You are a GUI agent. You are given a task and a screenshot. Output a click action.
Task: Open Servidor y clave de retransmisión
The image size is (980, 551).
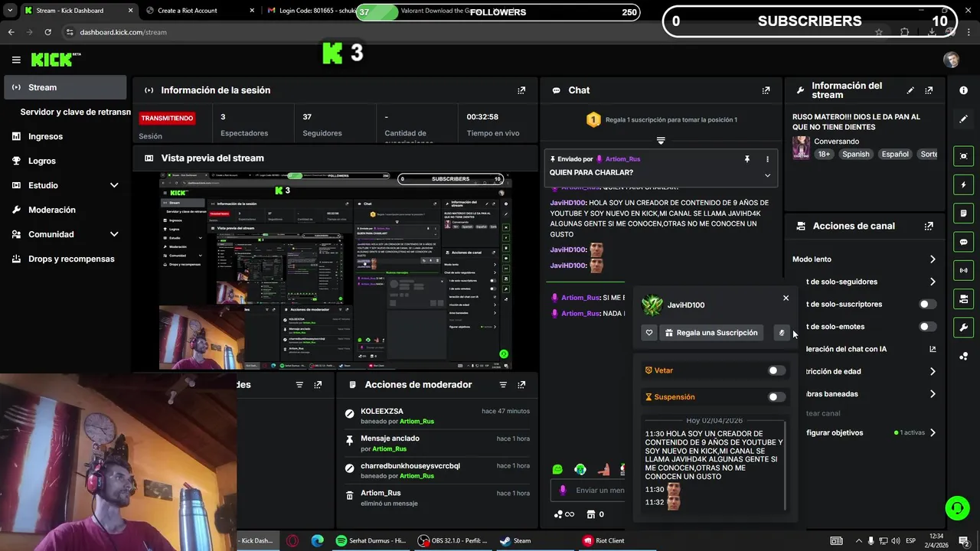pyautogui.click(x=75, y=112)
